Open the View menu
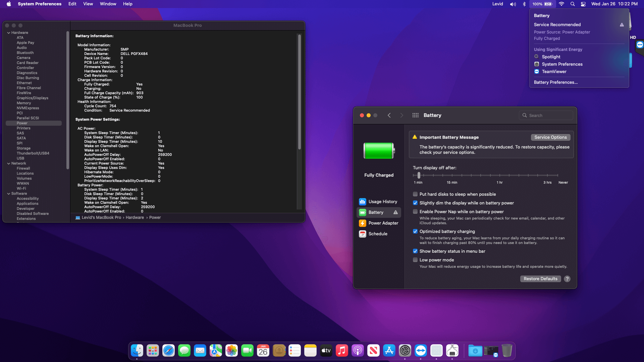Screen dimensions: 644x362 [88, 4]
